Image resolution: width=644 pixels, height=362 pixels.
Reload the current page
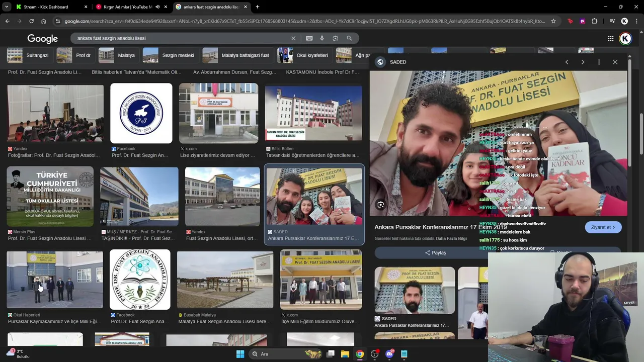point(31,21)
